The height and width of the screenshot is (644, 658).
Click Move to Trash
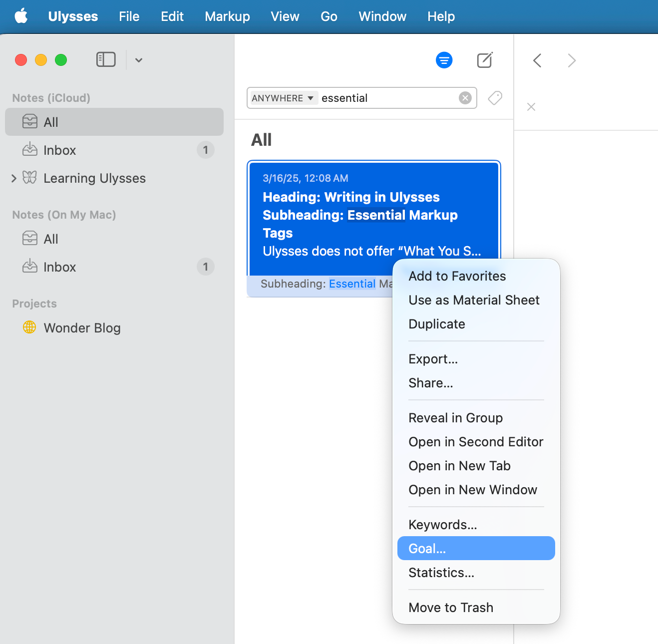pyautogui.click(x=450, y=608)
